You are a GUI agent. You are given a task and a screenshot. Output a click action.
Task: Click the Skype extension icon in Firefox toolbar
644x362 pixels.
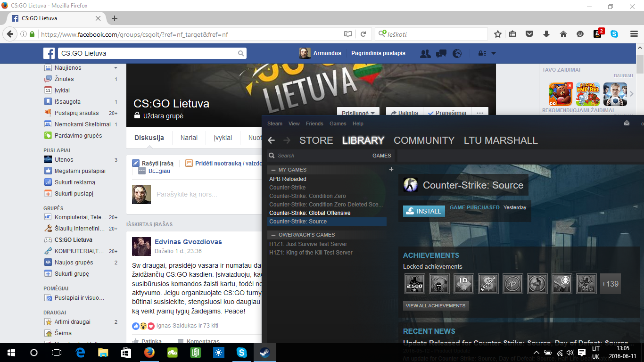click(x=614, y=34)
